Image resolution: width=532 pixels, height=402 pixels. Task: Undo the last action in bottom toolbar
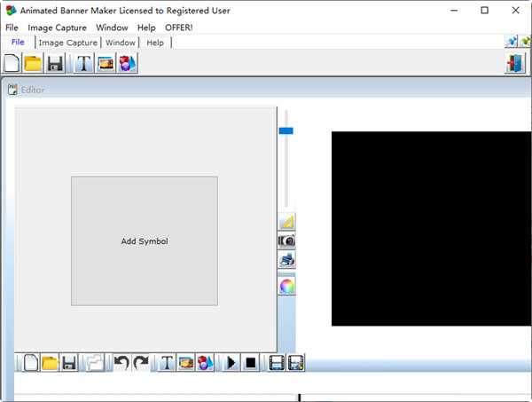122,363
